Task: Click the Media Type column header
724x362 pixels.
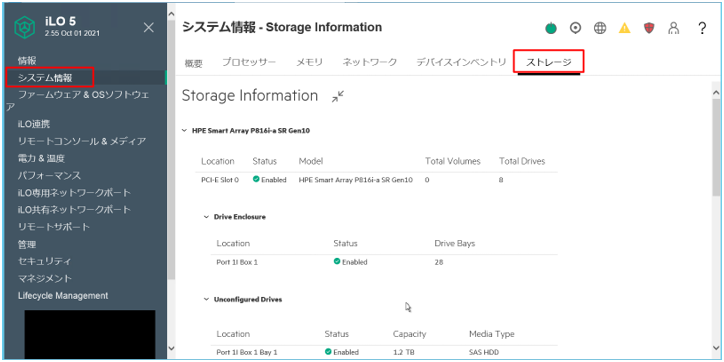Action: click(492, 334)
